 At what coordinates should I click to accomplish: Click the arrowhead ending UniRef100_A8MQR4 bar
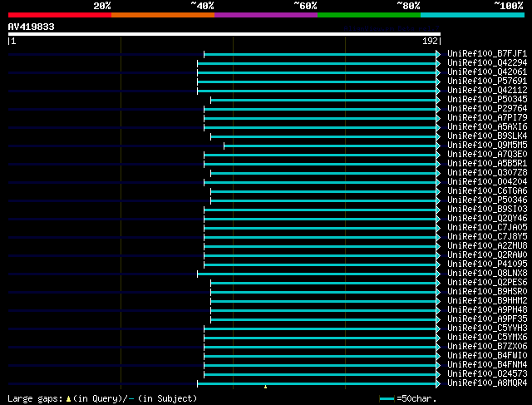[x=438, y=384]
